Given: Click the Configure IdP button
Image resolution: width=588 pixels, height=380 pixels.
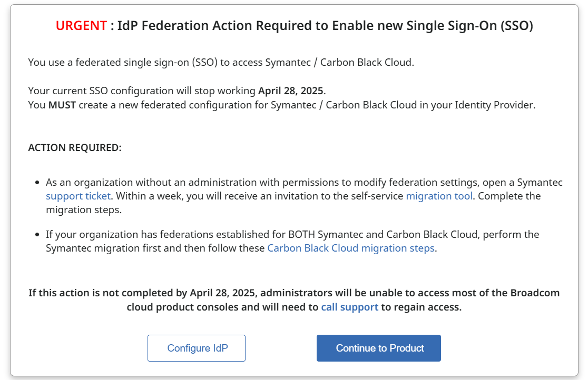Looking at the screenshot, I should tap(197, 348).
